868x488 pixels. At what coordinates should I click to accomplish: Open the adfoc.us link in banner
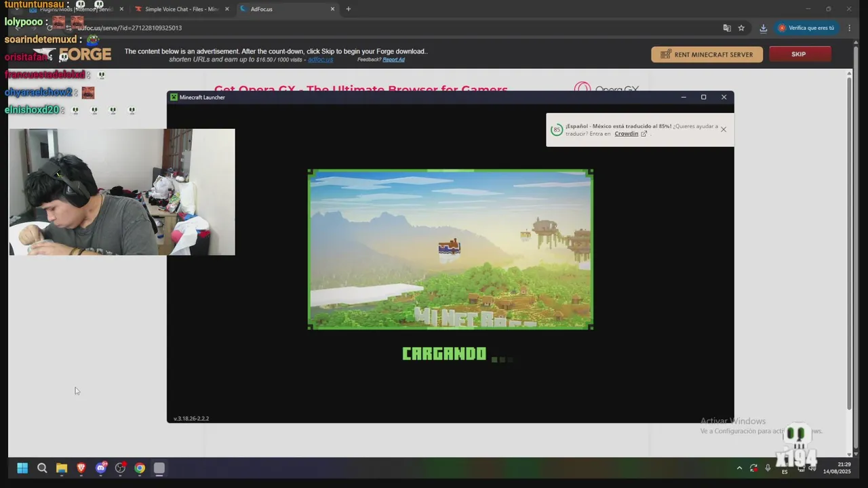click(320, 60)
